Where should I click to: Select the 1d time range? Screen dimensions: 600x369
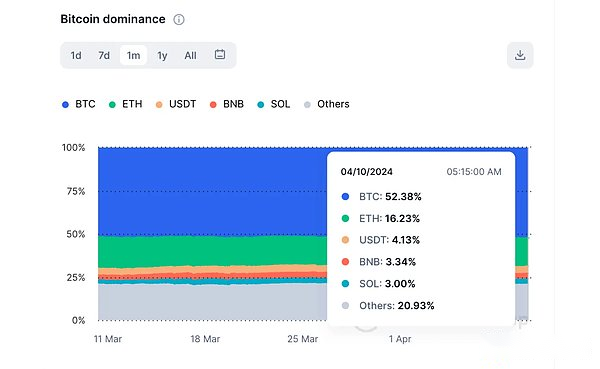tap(76, 56)
